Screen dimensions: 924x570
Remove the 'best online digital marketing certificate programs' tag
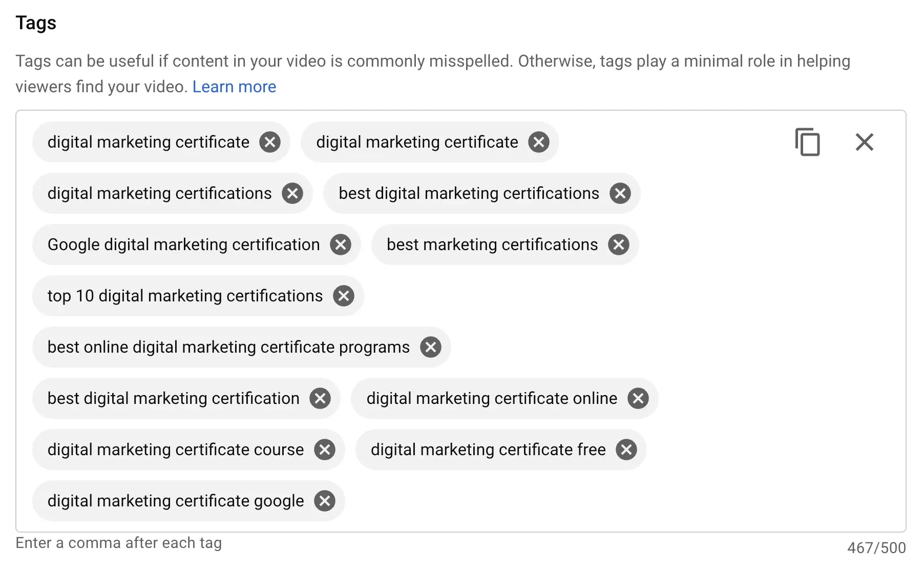point(431,347)
